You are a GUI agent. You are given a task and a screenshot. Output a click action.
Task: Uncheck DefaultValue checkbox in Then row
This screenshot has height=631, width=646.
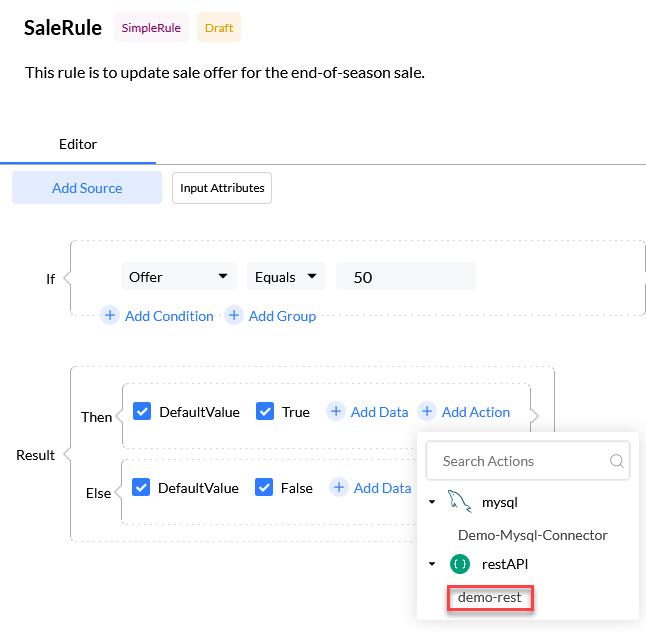pos(142,411)
